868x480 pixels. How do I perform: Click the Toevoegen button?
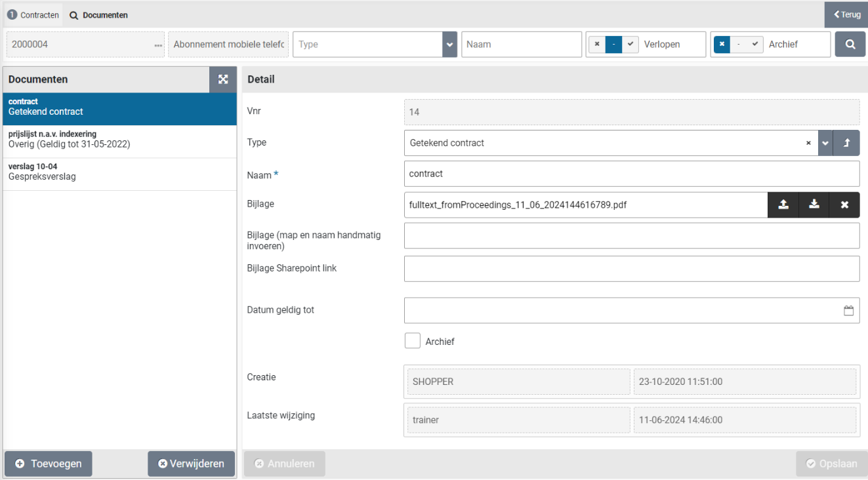click(x=49, y=464)
